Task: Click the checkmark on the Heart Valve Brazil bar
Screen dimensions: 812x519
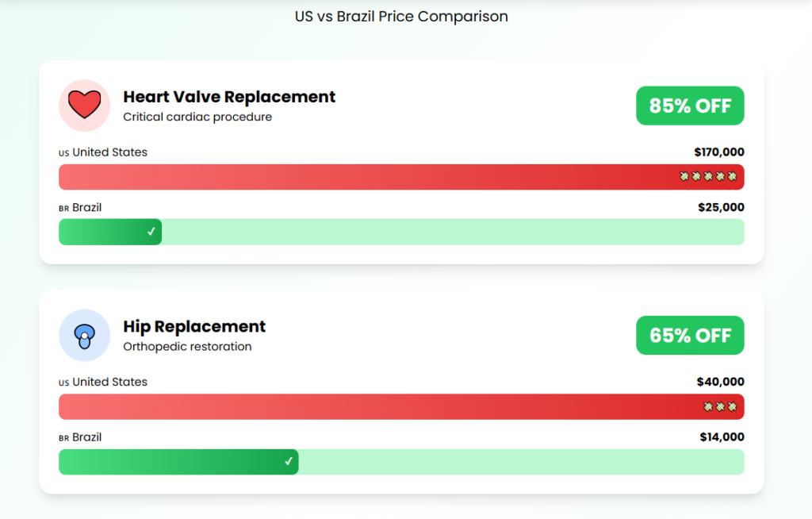Action: (151, 232)
